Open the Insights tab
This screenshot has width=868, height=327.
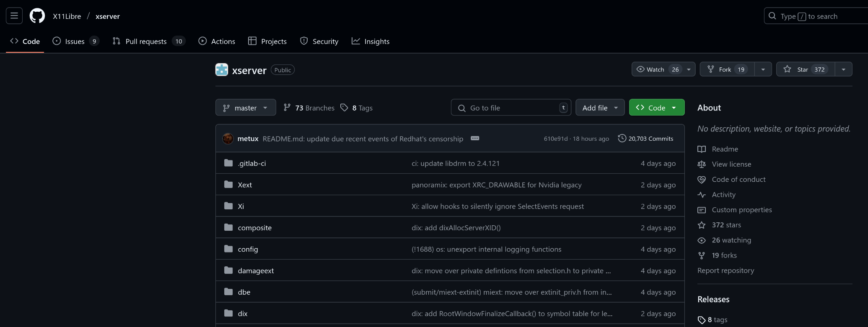[371, 41]
